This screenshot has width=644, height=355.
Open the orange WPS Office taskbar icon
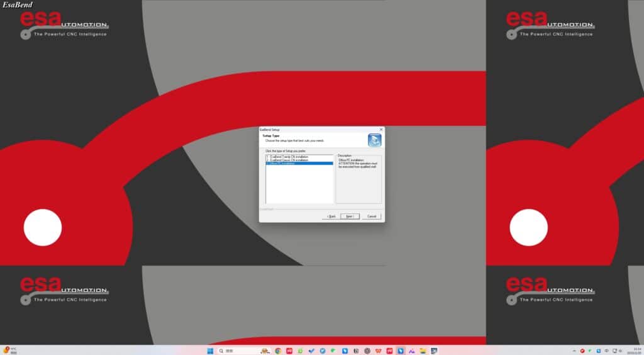[x=378, y=351]
